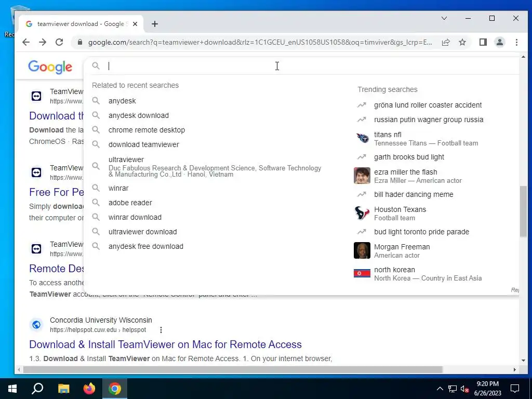Image resolution: width=532 pixels, height=399 pixels.
Task: Select the teamviewer download browser tab
Action: coord(81,24)
